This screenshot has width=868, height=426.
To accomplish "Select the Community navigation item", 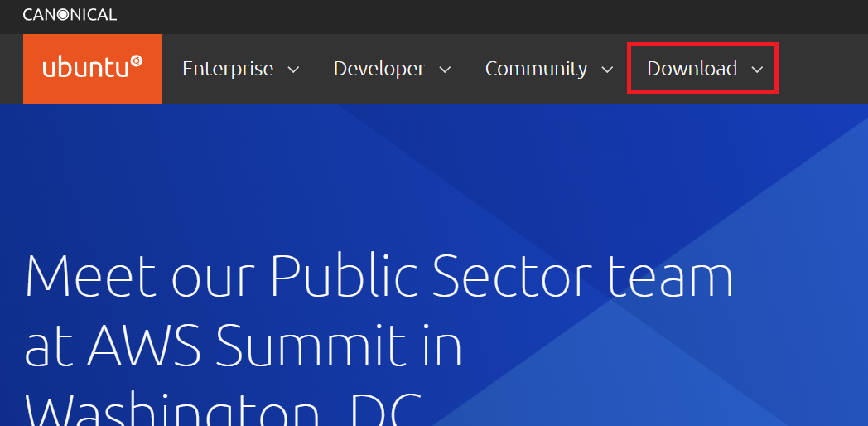I will point(536,69).
